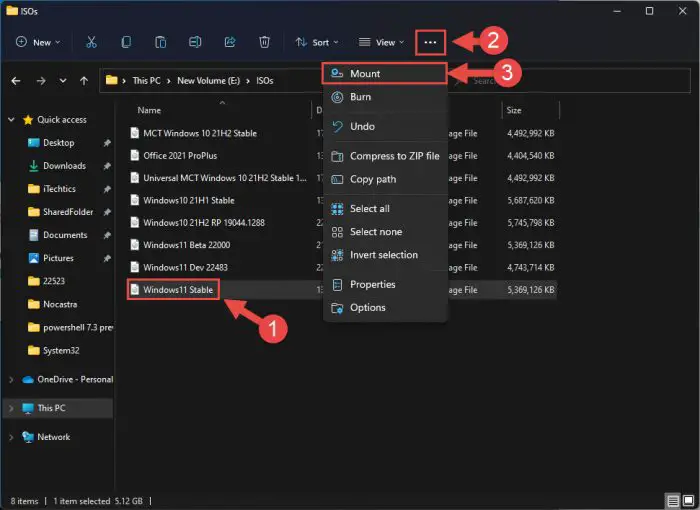Image resolution: width=700 pixels, height=510 pixels.
Task: Click This PC in breadcrumb path
Action: (146, 81)
